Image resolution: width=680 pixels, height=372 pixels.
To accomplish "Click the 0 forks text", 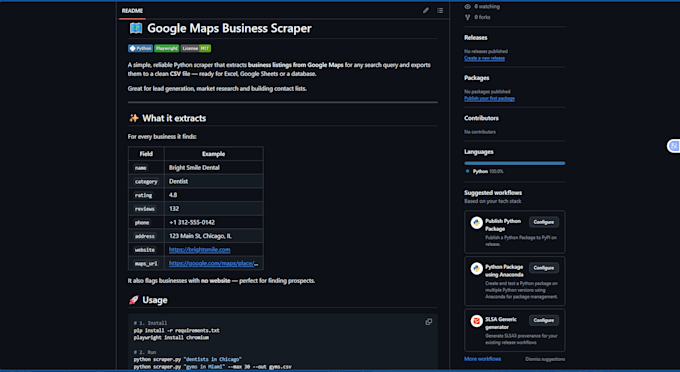I will coord(482,17).
